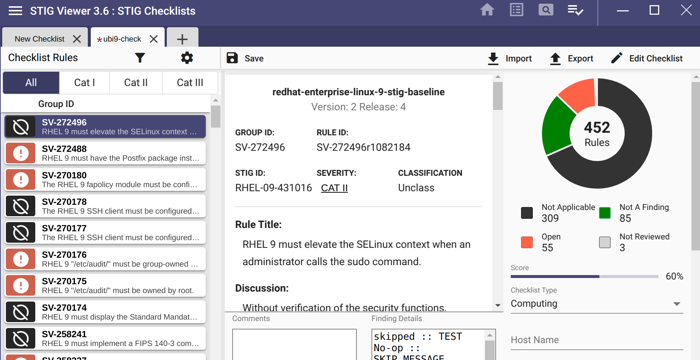The height and width of the screenshot is (360, 700).
Task: Show only Cat I rules
Action: (84, 83)
